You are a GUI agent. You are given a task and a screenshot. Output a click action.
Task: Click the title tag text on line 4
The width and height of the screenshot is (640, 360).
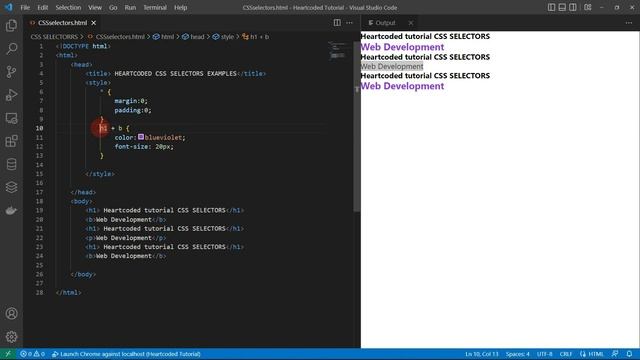[176, 73]
